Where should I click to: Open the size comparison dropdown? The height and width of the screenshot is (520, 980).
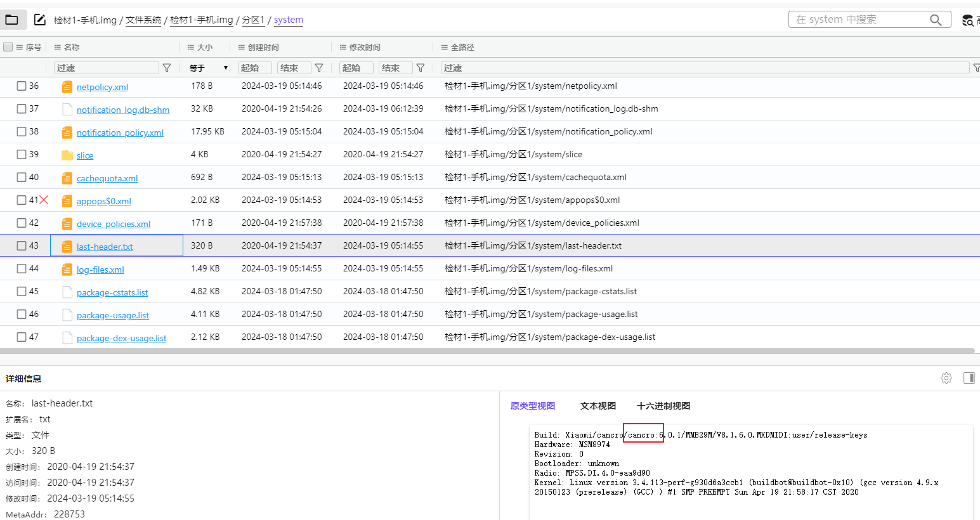click(x=209, y=68)
